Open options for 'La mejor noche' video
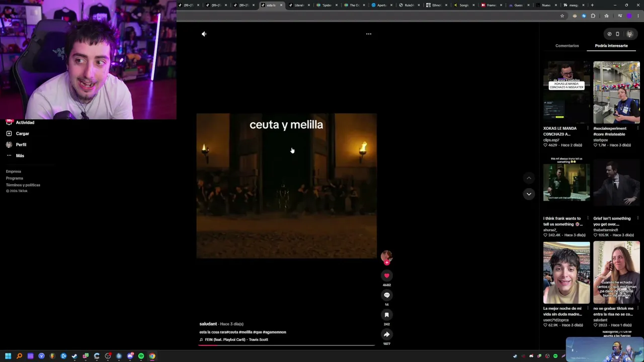This screenshot has width=644, height=362. coord(588,309)
